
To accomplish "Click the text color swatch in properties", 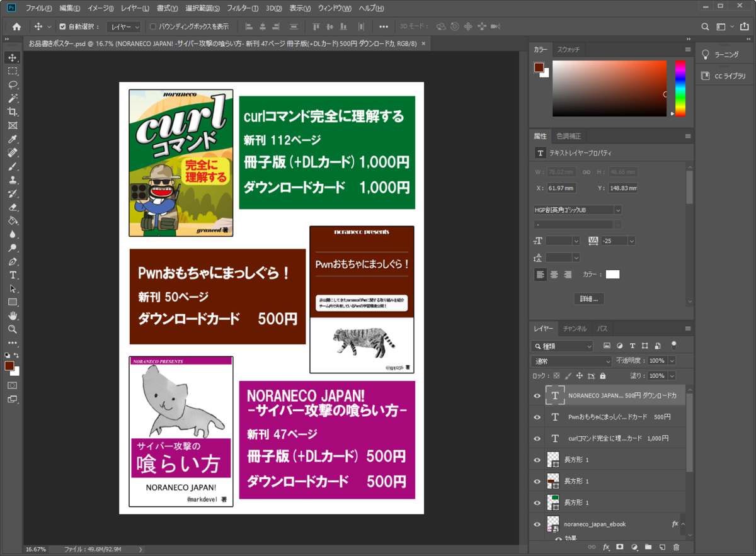I will 612,274.
